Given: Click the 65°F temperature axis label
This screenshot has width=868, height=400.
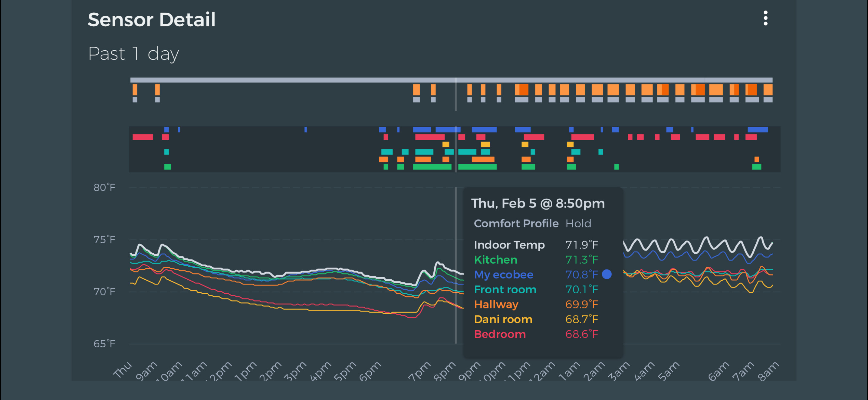Looking at the screenshot, I should pyautogui.click(x=104, y=344).
